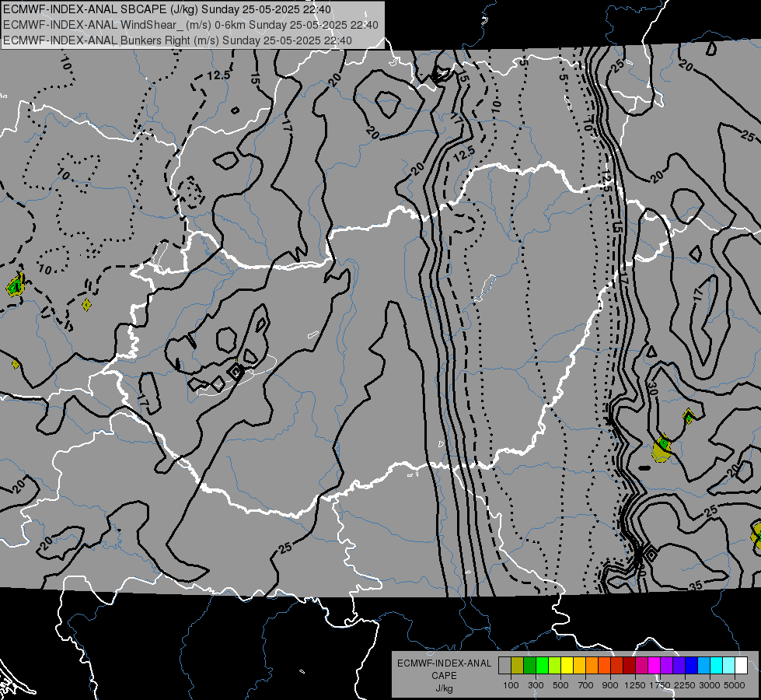Viewport: 761px width, 700px height.
Task: Select the pure blue legend swatch
Action: (x=691, y=666)
